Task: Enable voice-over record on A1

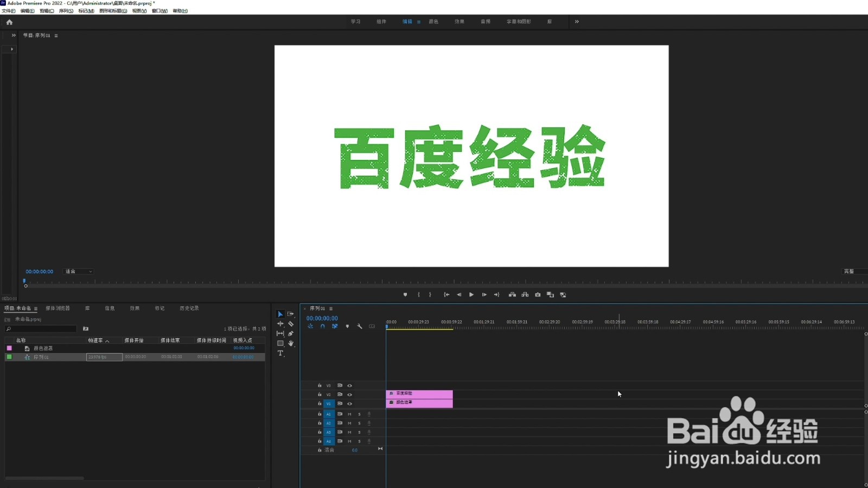Action: pyautogui.click(x=369, y=414)
